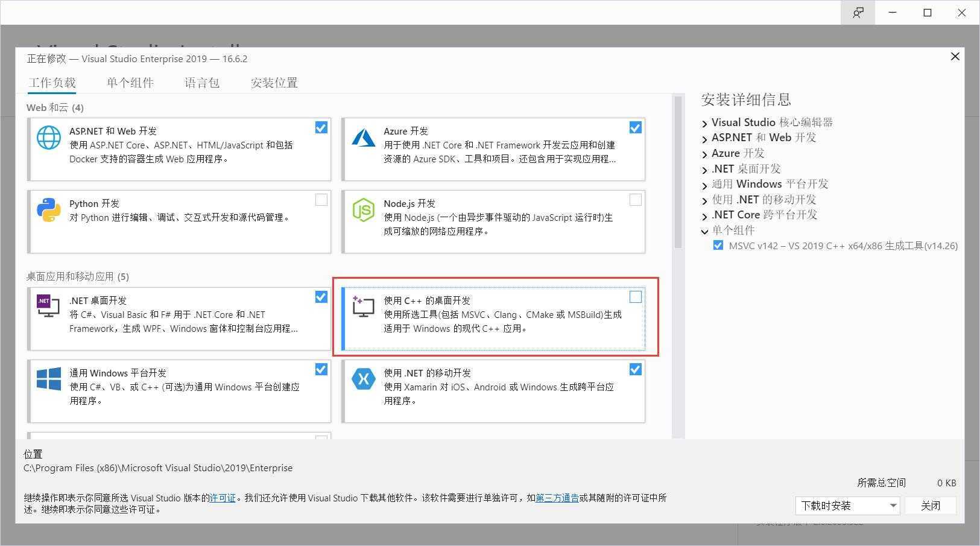Viewport: 980px width, 546px height.
Task: Uncheck 通用 Windows 平台开发 checkbox
Action: [321, 369]
